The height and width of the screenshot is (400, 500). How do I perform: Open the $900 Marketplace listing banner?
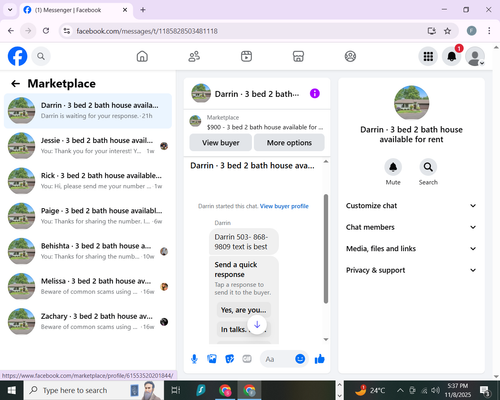257,122
